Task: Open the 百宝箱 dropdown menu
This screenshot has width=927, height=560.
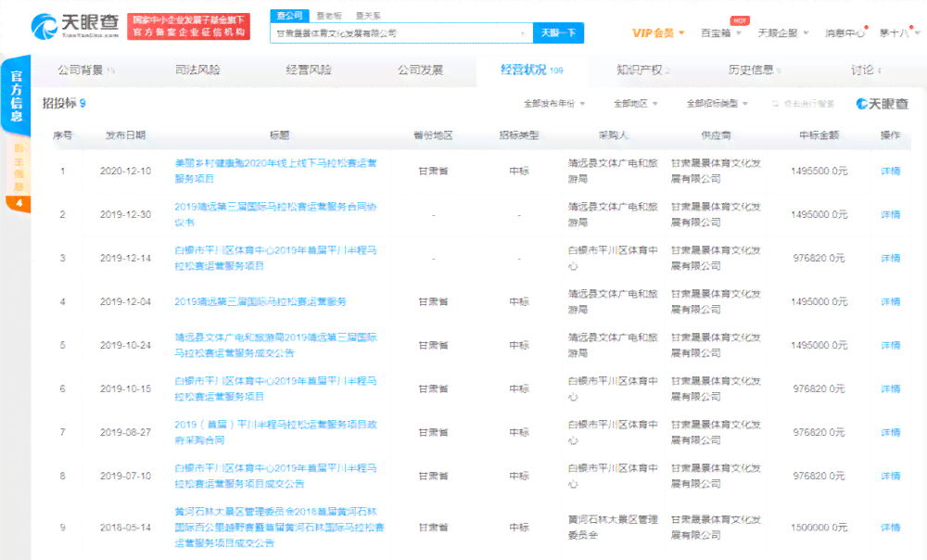Action: (720, 33)
